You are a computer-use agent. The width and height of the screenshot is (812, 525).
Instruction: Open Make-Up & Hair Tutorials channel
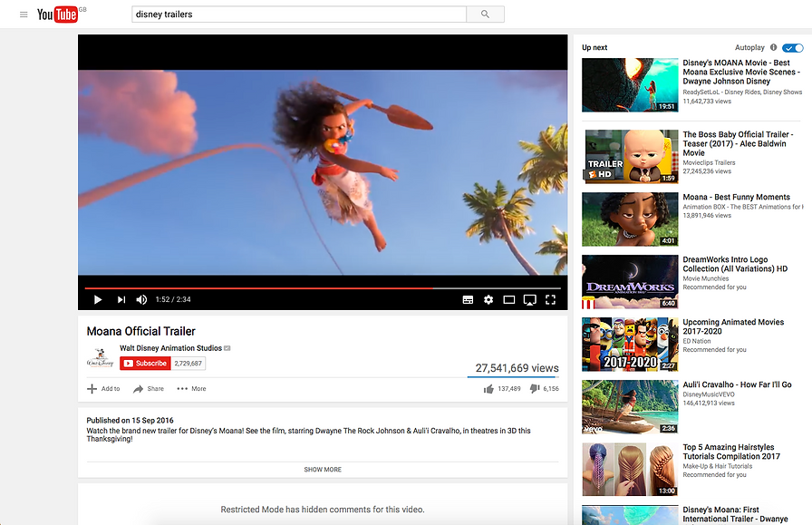717,466
